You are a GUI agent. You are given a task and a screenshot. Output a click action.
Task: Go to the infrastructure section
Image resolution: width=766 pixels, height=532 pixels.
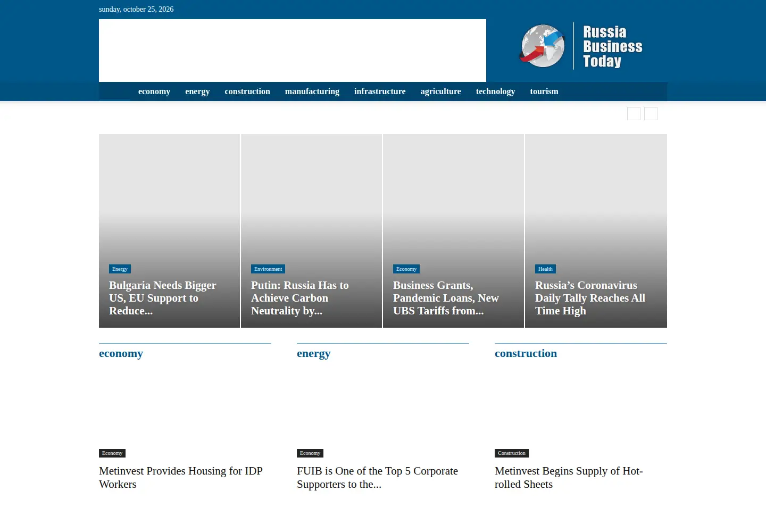[x=380, y=92]
